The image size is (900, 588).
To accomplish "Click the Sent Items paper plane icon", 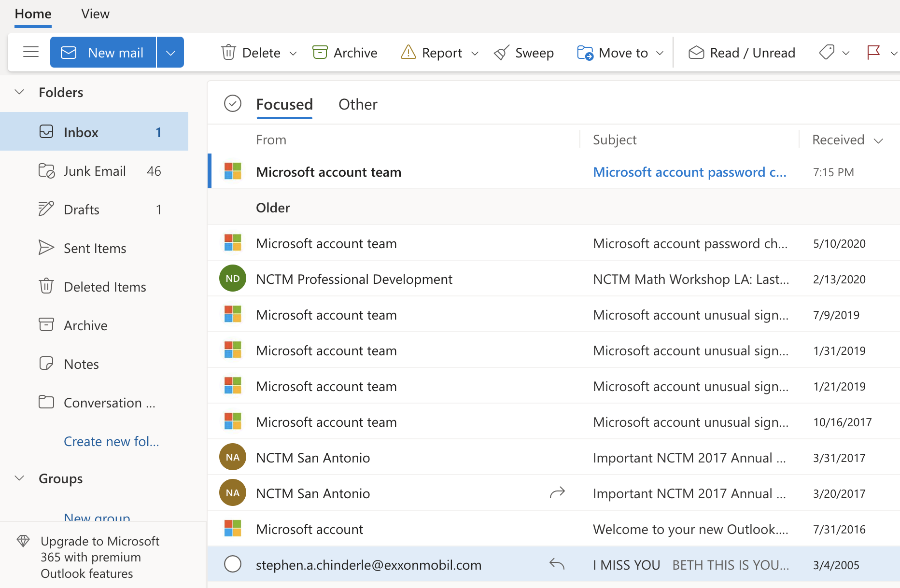I will (x=46, y=247).
